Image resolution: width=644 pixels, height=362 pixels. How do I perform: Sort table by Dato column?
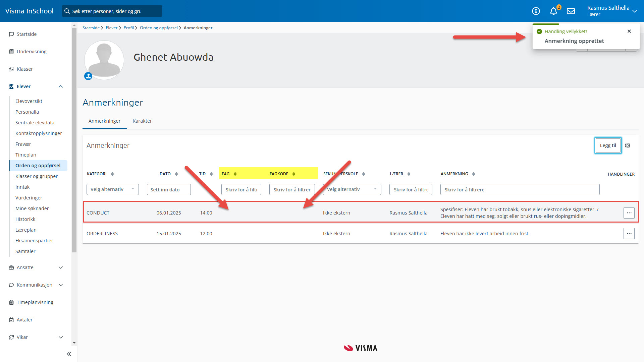(176, 174)
